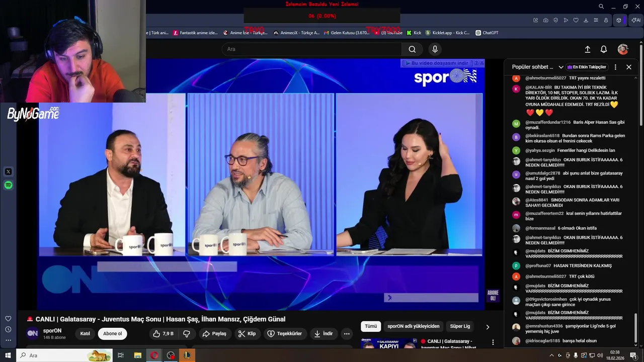Click the Opera snapshot camera icon
The height and width of the screenshot is (362, 644).
(546, 20)
